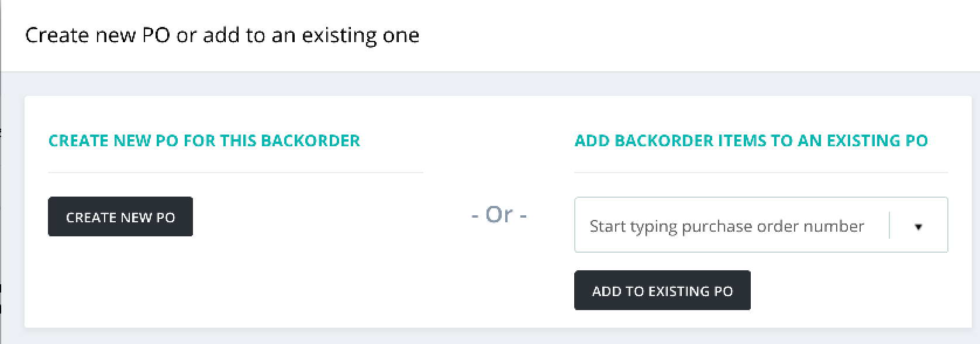Screen dimensions: 980x344
Task: Click the vertical separator beside the dropdown arrow
Action: pos(889,226)
